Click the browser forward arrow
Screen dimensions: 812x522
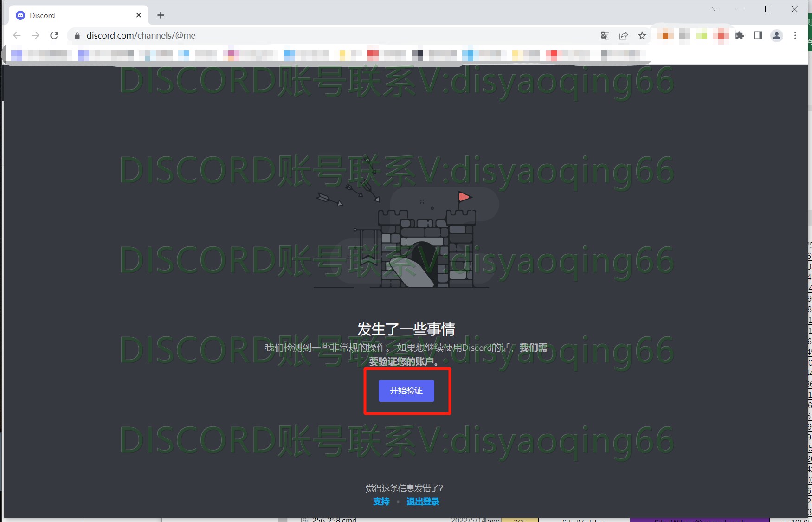pyautogui.click(x=36, y=35)
